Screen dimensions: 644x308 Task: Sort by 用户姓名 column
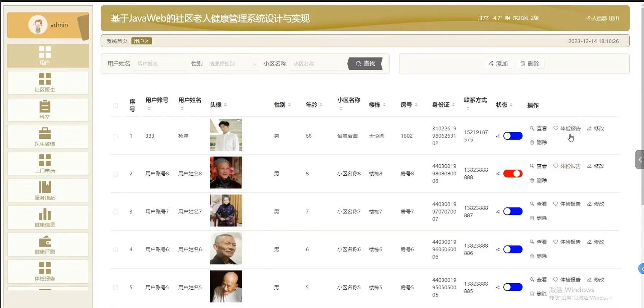[182, 109]
